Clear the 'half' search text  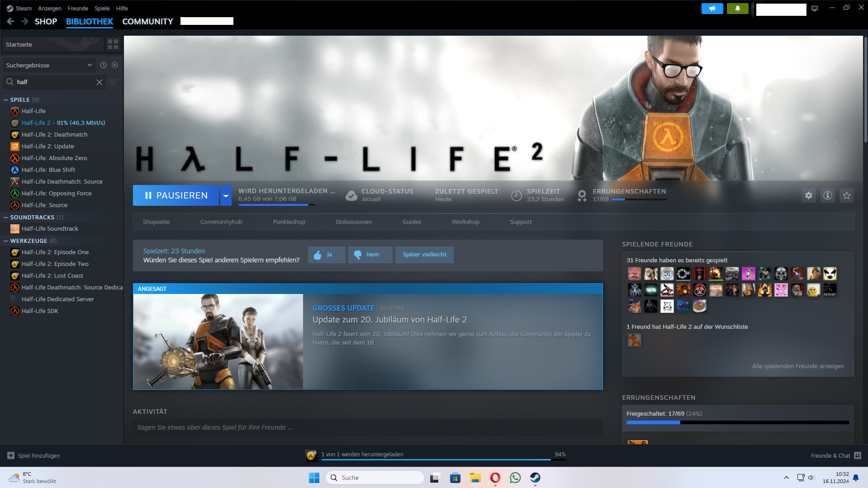pos(99,82)
